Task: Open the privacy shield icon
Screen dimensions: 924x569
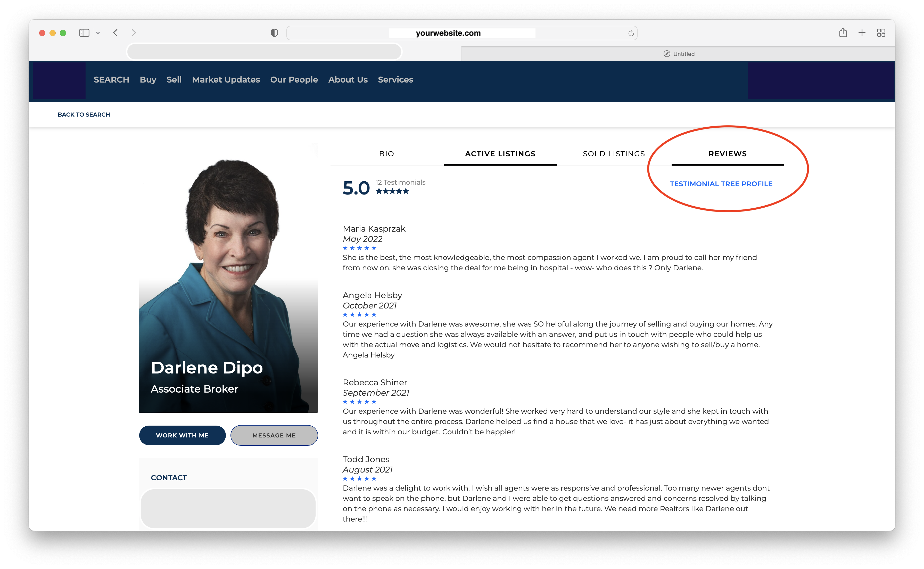Action: click(x=274, y=33)
